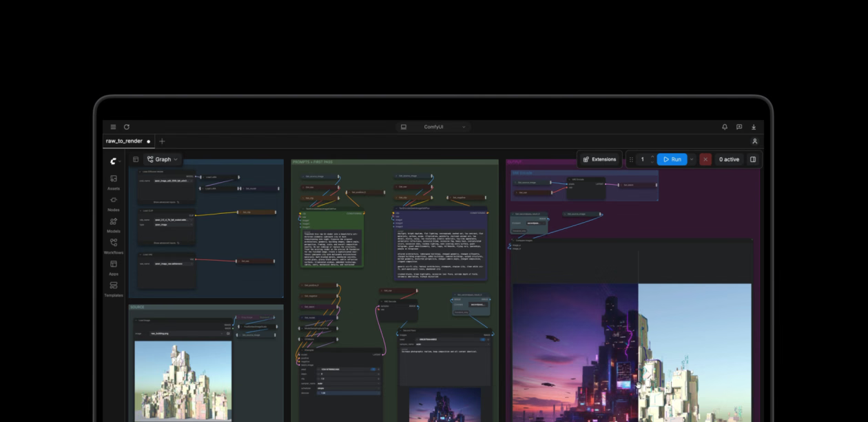Viewport: 868px width, 422px height.
Task: Click the 0 active queue button
Action: point(729,159)
